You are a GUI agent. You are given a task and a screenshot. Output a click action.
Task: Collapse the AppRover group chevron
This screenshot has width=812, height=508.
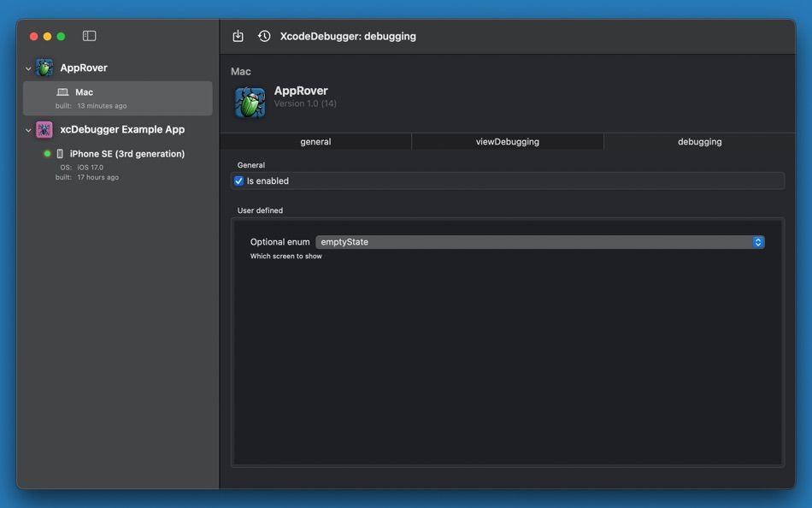[28, 68]
